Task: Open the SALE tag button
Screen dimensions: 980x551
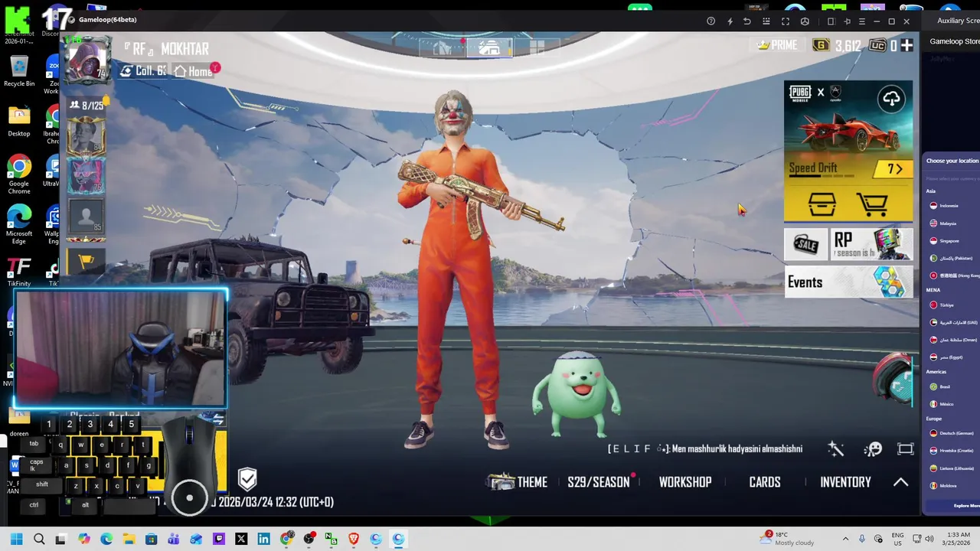Action: 805,245
